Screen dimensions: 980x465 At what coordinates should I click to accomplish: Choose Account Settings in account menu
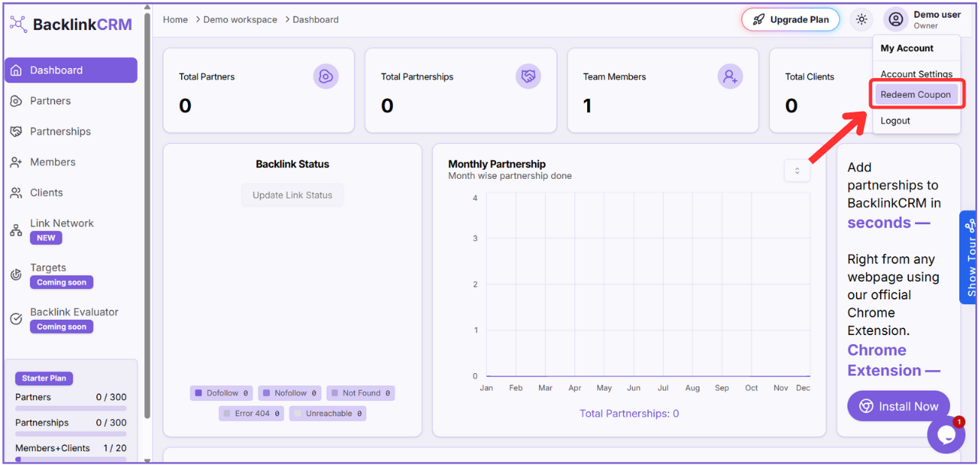pos(916,74)
